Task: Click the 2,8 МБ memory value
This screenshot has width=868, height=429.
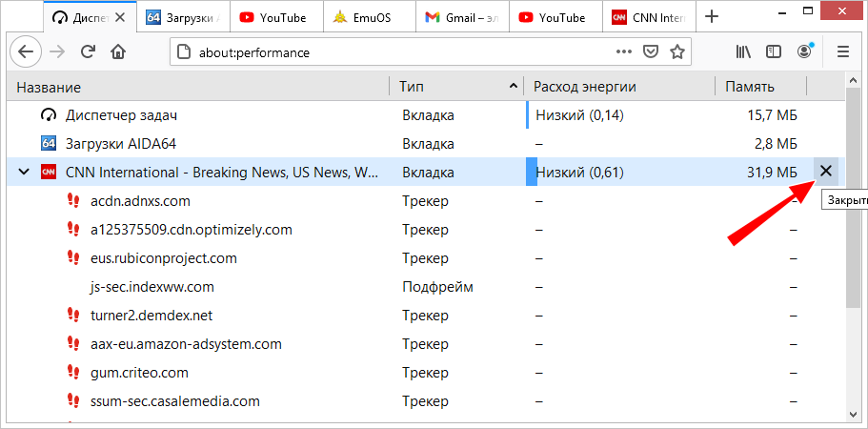Action: [777, 144]
